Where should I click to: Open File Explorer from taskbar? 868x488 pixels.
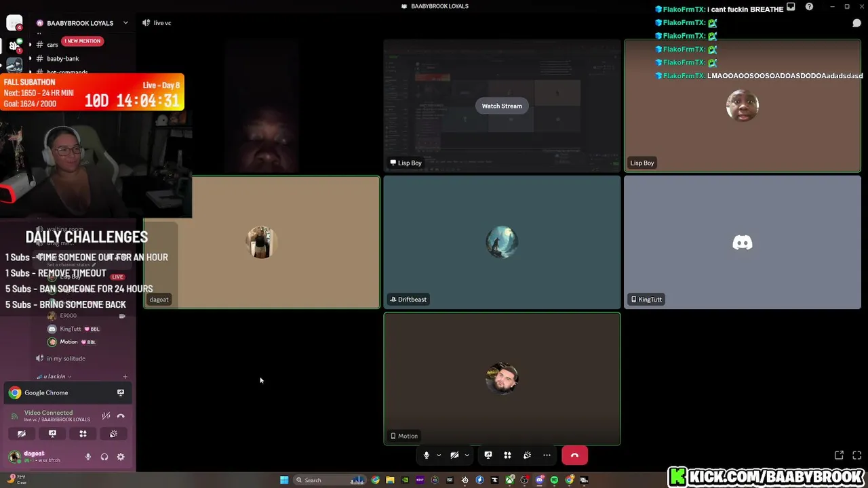(x=390, y=480)
